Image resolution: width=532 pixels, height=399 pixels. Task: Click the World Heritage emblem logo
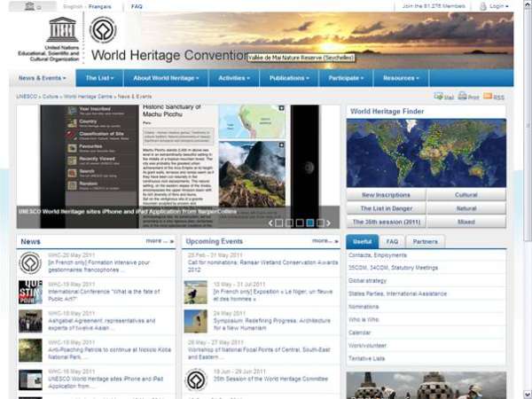coord(103,30)
